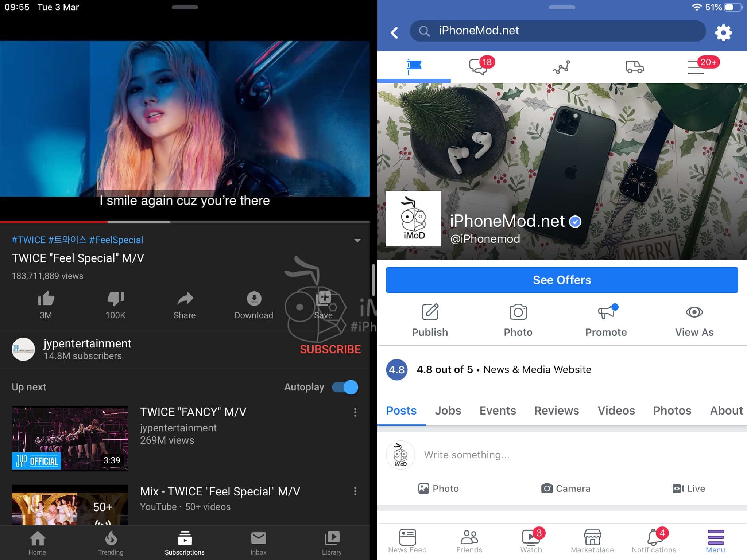The width and height of the screenshot is (747, 560).
Task: Open options for Mix Feel Special playlist
Action: tap(355, 491)
